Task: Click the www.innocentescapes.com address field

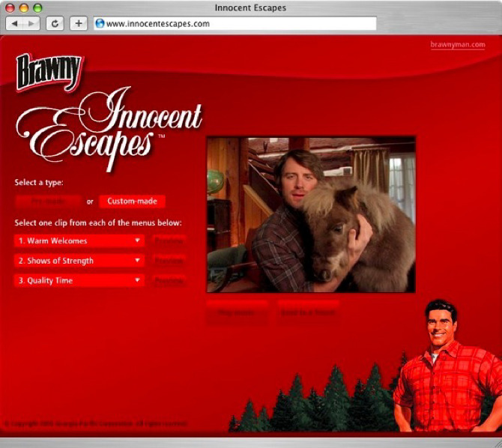Action: pos(235,24)
